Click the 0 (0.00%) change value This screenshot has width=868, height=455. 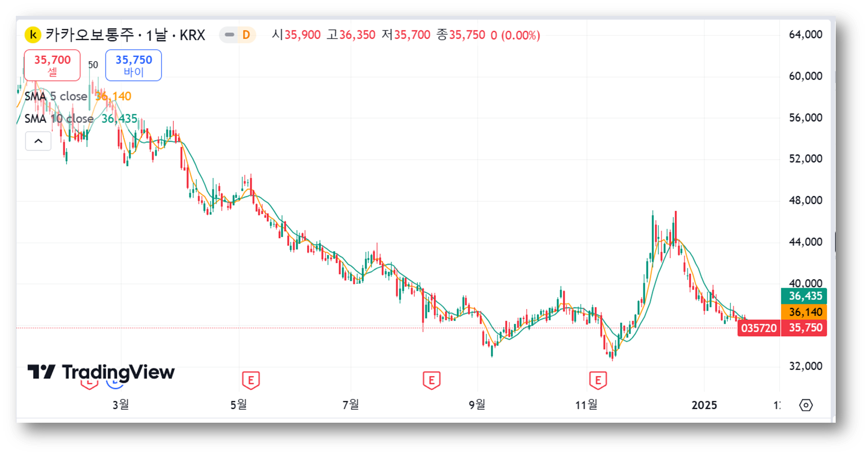click(515, 35)
